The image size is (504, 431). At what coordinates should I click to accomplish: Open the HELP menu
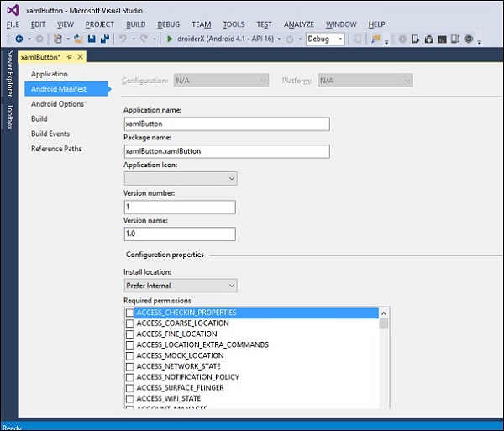click(376, 24)
